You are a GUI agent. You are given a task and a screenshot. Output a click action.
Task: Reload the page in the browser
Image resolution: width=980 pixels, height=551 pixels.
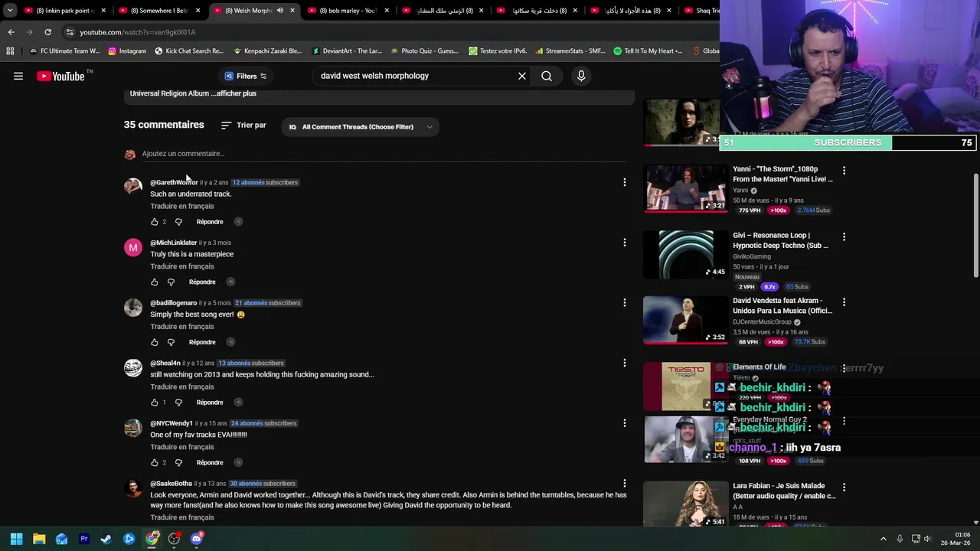[47, 32]
